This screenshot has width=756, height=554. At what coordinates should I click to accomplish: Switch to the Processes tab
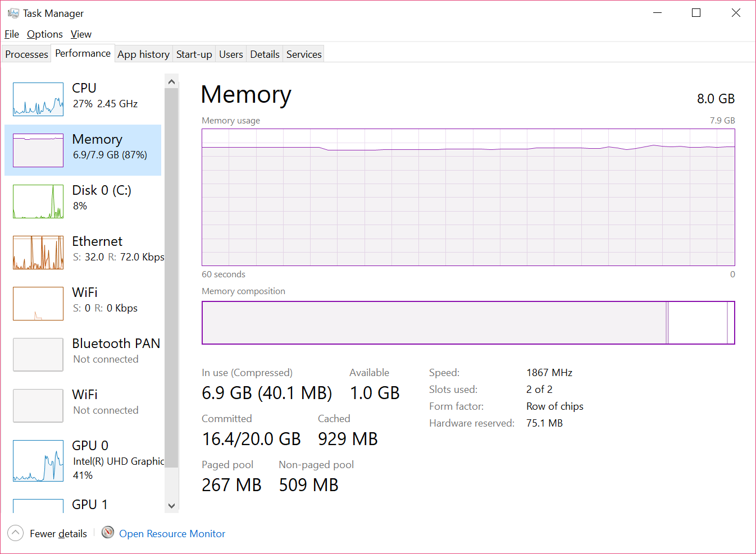click(26, 53)
